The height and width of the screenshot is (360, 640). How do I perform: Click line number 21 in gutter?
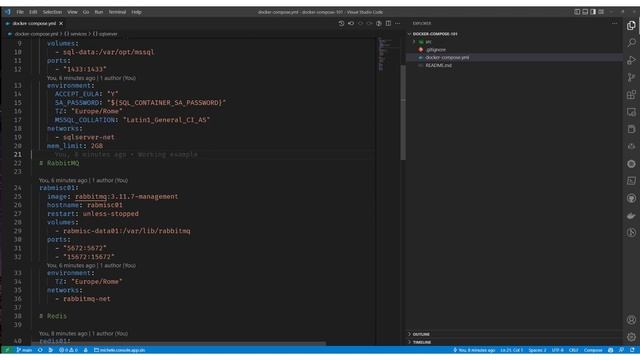pos(18,154)
